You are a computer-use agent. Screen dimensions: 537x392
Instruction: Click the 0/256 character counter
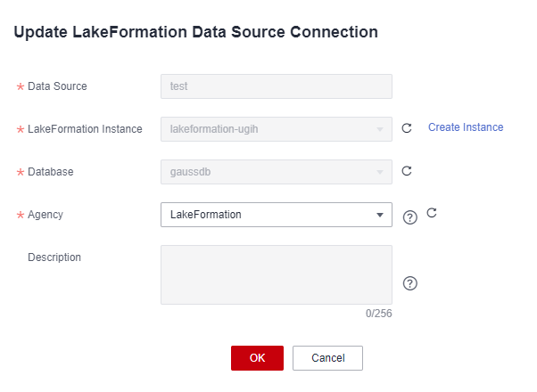coord(379,314)
